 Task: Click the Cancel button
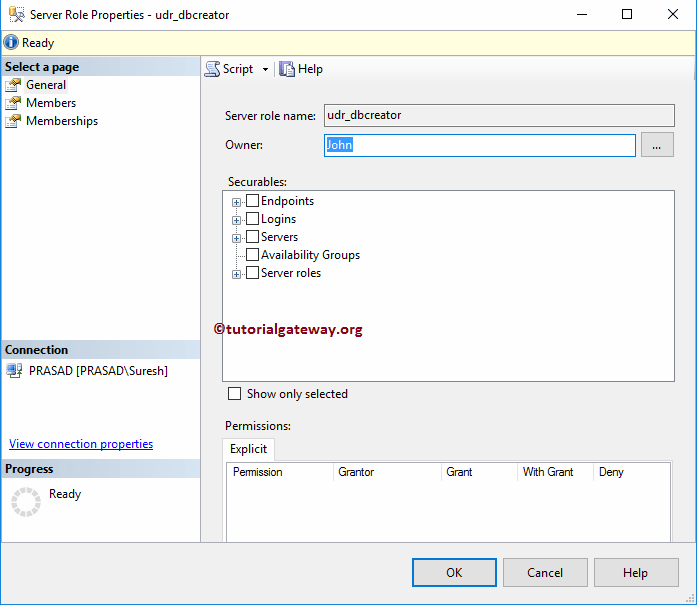545,573
